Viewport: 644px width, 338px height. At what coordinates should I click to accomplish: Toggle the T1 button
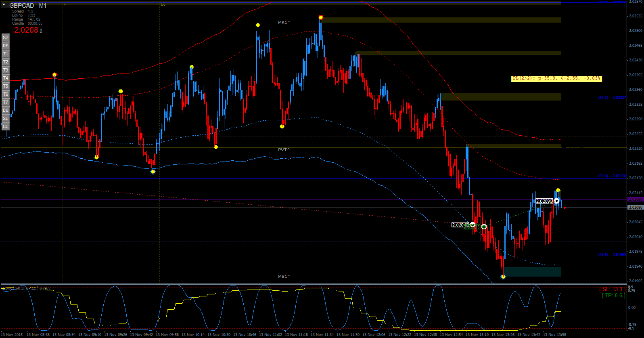coord(6,54)
